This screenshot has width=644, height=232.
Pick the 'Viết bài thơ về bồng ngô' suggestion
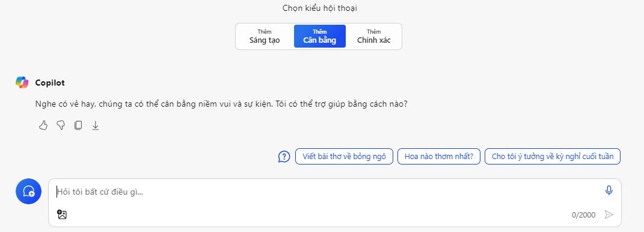344,157
